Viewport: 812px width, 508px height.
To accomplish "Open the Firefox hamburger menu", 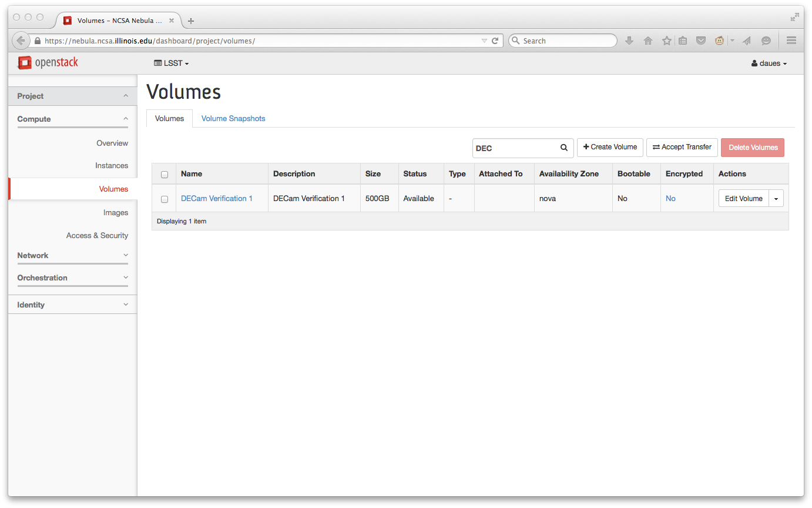I will click(x=791, y=41).
